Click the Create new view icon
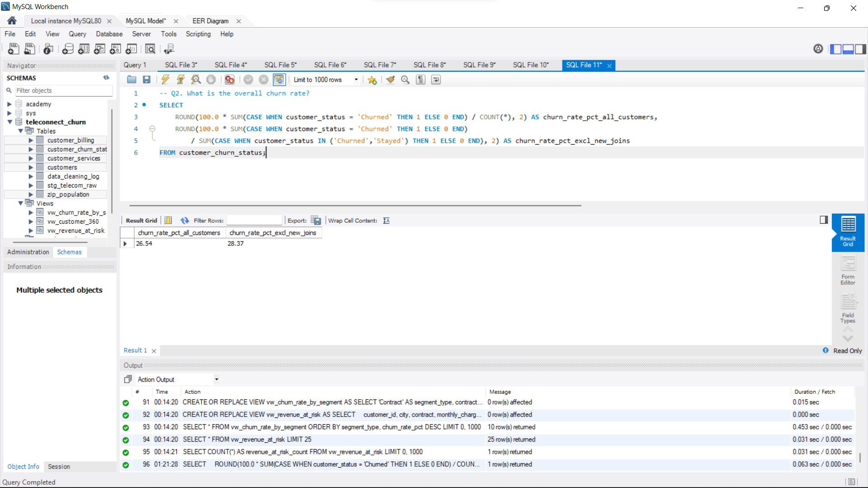 tap(99, 49)
